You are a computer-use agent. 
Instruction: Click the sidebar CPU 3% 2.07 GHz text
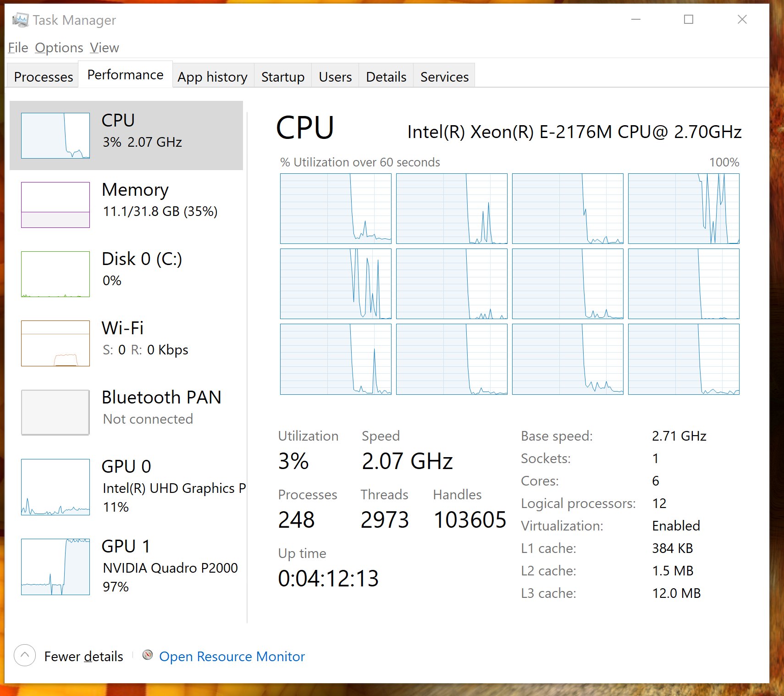[x=143, y=142]
